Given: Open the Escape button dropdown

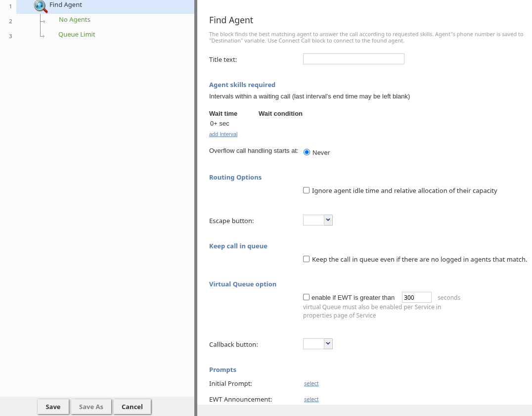Looking at the screenshot, I should pos(318,220).
